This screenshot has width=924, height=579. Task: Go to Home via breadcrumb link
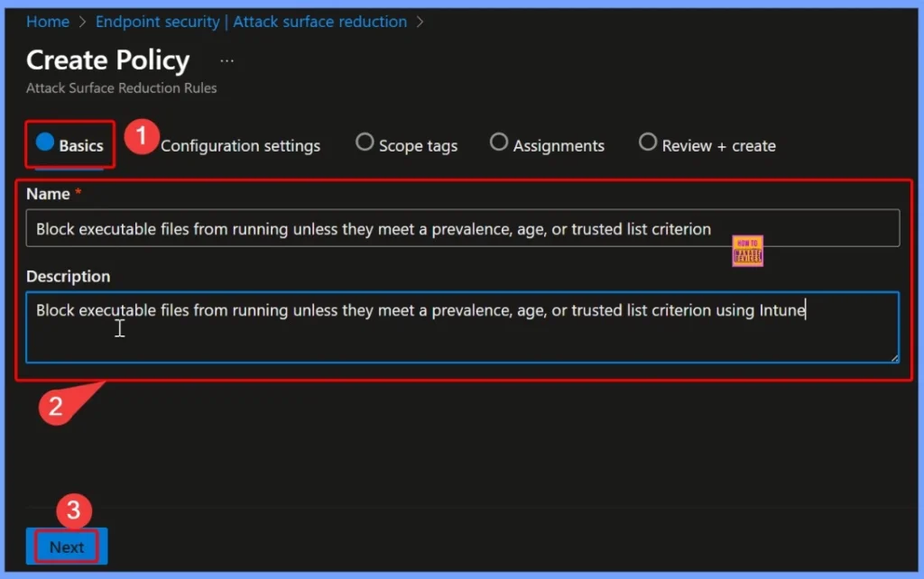coord(48,22)
